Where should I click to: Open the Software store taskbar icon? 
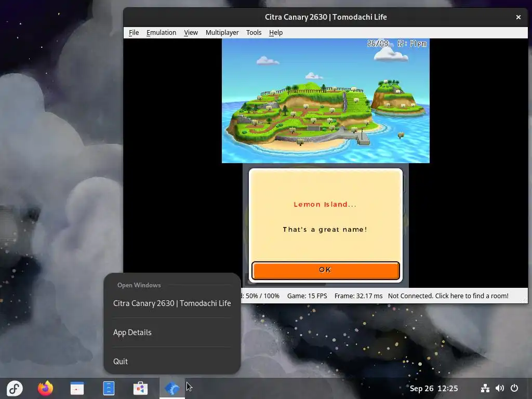(140, 388)
